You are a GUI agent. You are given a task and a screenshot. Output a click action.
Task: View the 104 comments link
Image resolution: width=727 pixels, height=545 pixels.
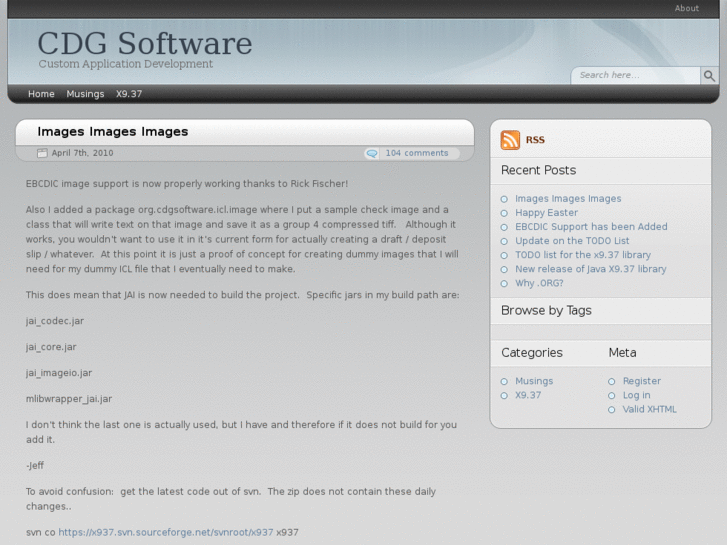tap(417, 153)
